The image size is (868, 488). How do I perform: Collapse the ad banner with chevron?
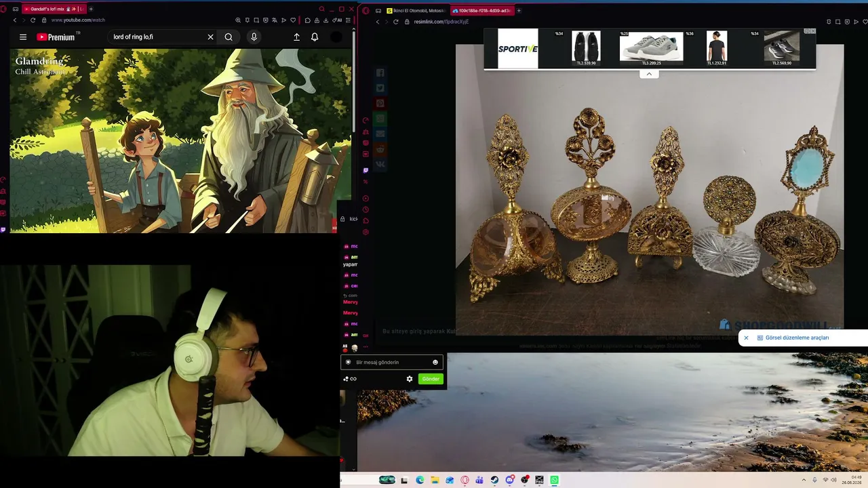point(649,74)
